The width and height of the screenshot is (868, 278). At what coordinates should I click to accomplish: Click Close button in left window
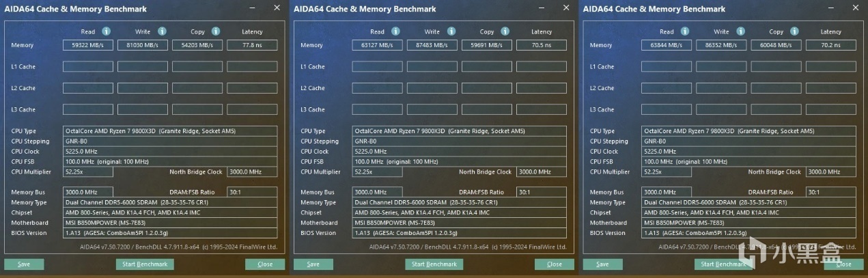click(x=265, y=264)
